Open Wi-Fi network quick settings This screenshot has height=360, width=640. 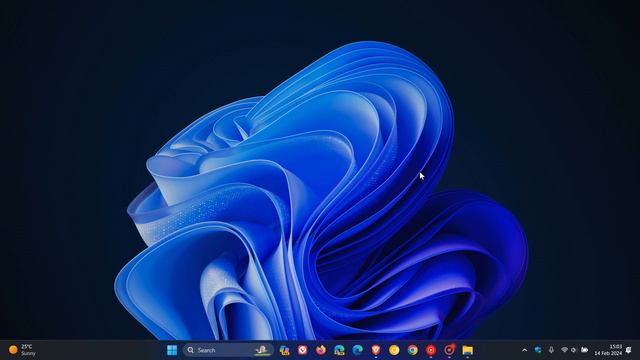564,350
